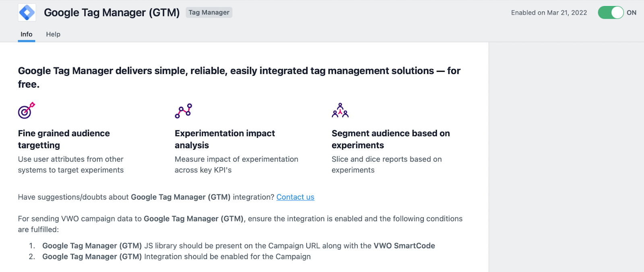Click 'For sending VWO campaign data' paragraph
644x272 pixels.
click(240, 224)
